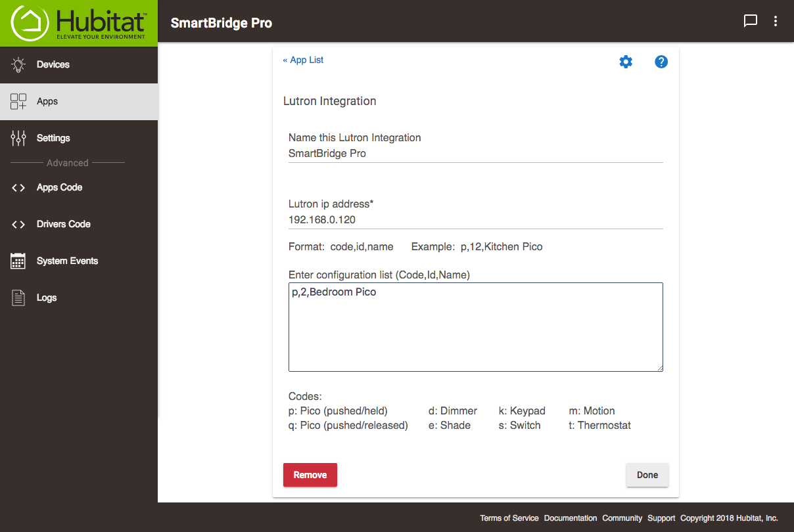Edit the Lutron integration name field

[476, 154]
